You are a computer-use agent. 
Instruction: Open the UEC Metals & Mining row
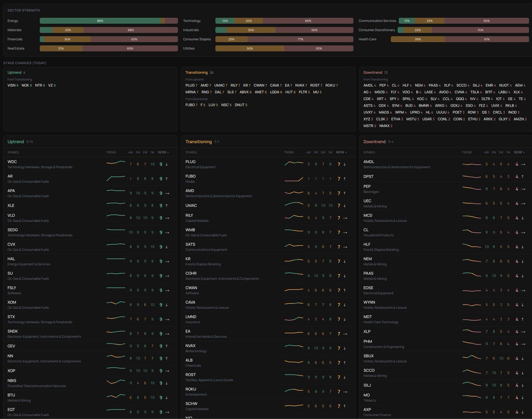pos(446,203)
